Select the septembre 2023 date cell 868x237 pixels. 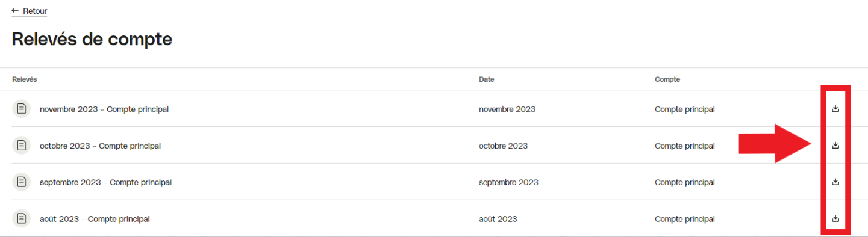508,182
